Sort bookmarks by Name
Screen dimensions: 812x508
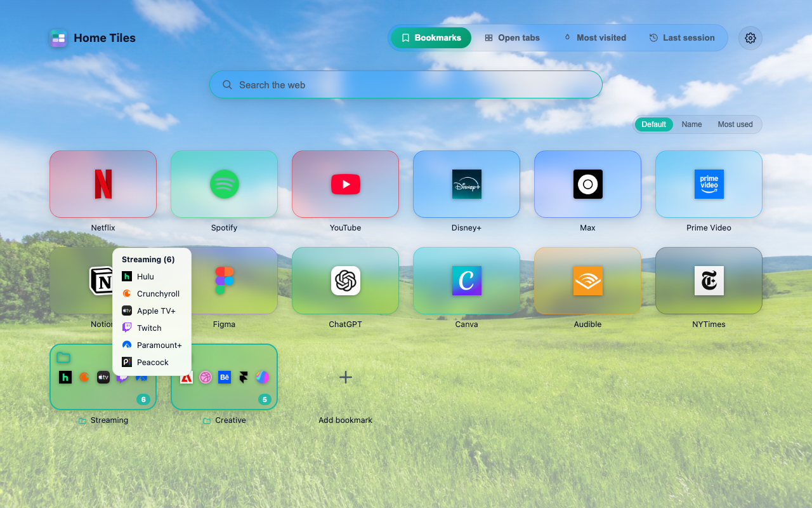pos(691,124)
